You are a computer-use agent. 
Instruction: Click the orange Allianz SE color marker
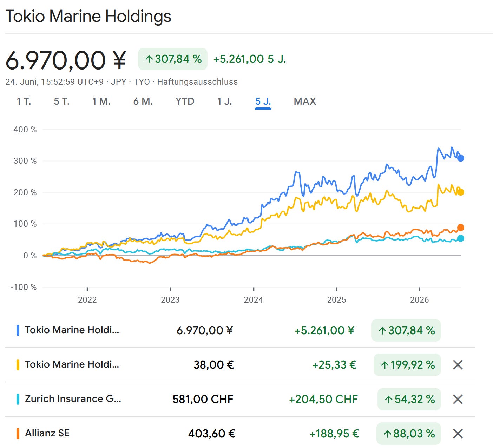pyautogui.click(x=18, y=434)
